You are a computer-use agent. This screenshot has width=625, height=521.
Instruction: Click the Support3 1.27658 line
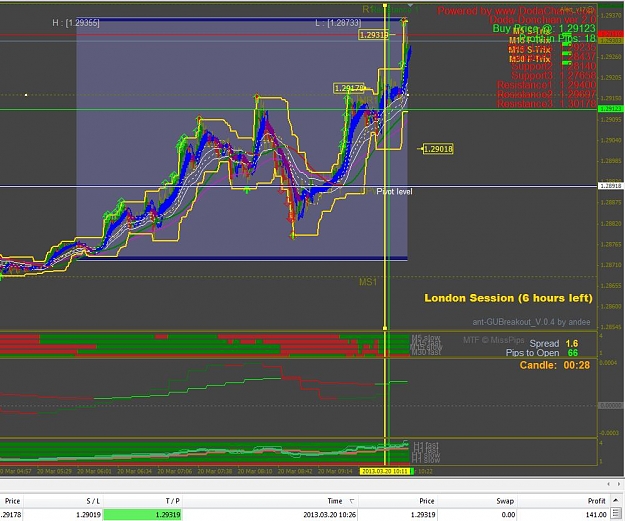click(x=554, y=75)
